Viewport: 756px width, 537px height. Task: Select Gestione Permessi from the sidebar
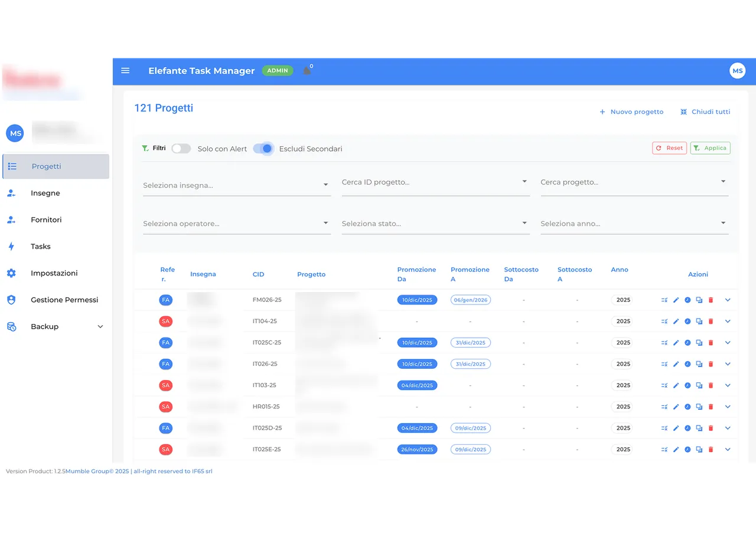pos(64,300)
